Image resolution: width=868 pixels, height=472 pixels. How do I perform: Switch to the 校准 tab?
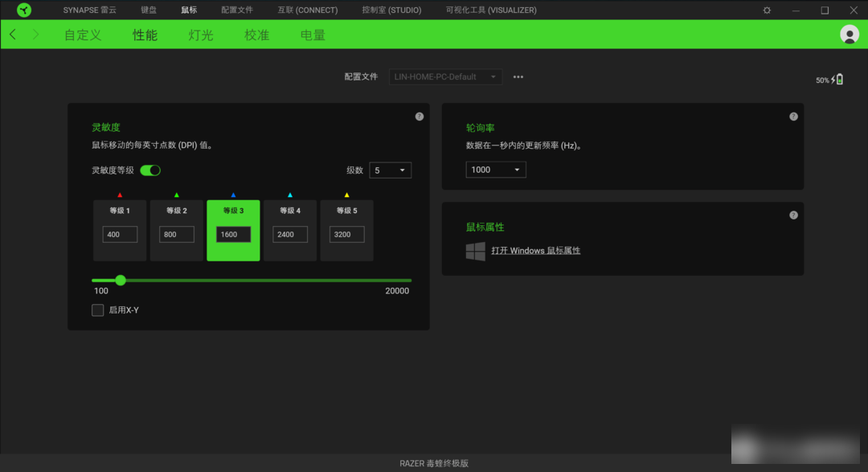pyautogui.click(x=257, y=35)
